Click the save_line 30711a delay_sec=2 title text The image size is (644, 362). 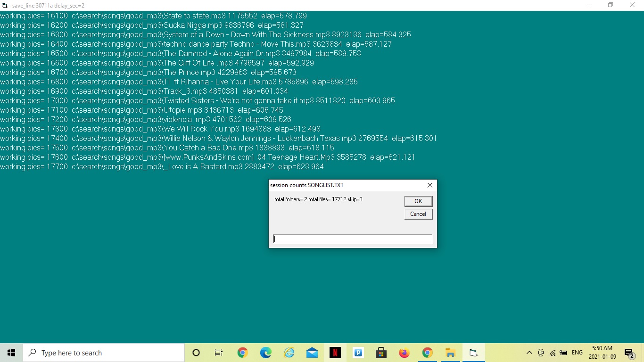click(48, 6)
